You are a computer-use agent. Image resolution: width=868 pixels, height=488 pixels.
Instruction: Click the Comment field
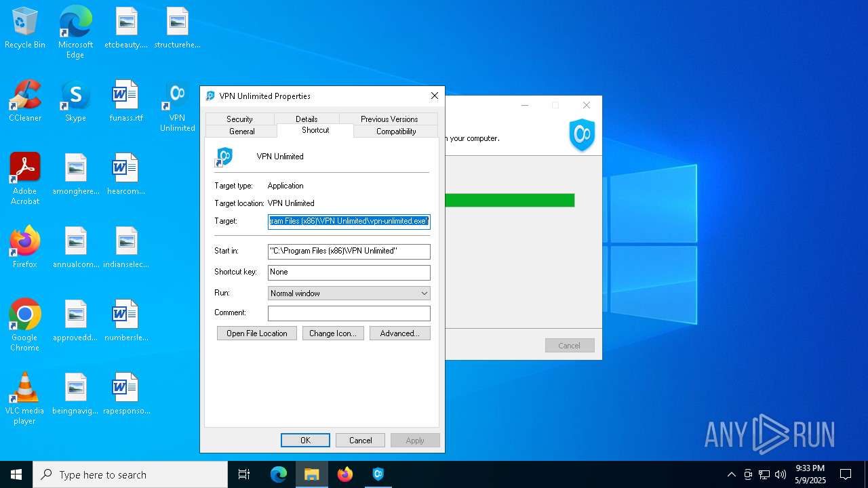pyautogui.click(x=349, y=313)
